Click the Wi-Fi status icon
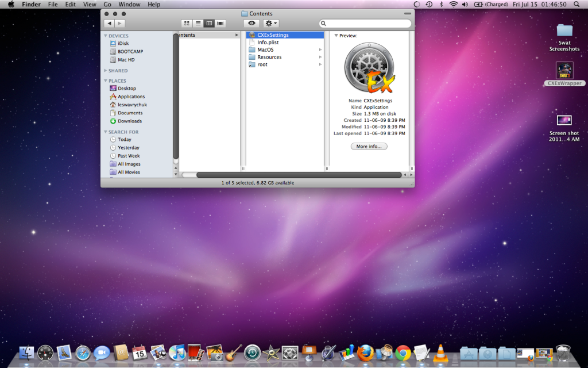The width and height of the screenshot is (588, 368). (454, 5)
